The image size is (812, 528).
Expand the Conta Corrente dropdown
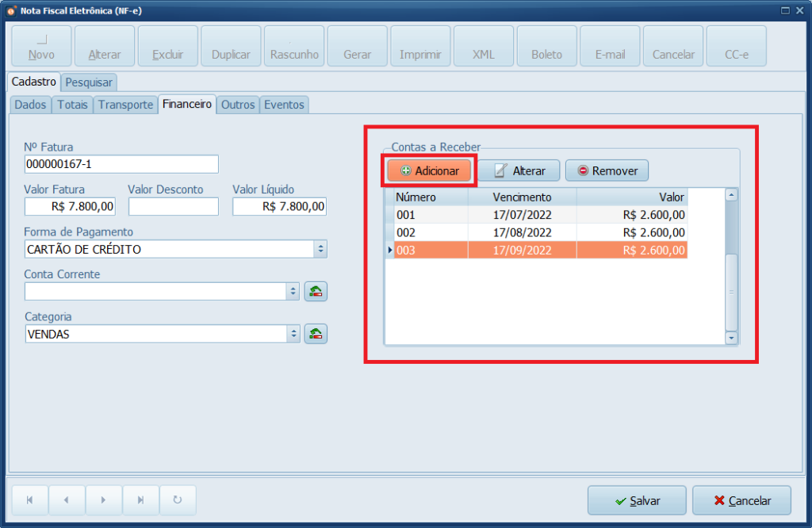pyautogui.click(x=293, y=291)
